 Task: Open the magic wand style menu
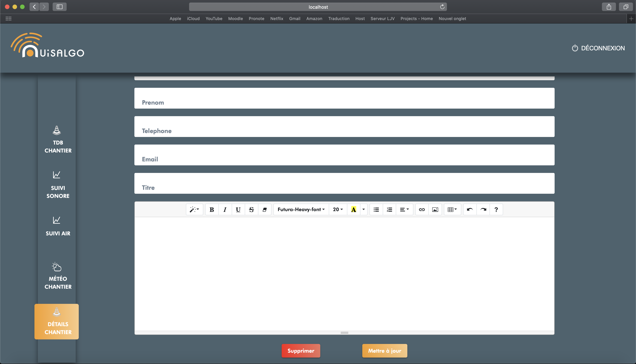click(x=194, y=209)
